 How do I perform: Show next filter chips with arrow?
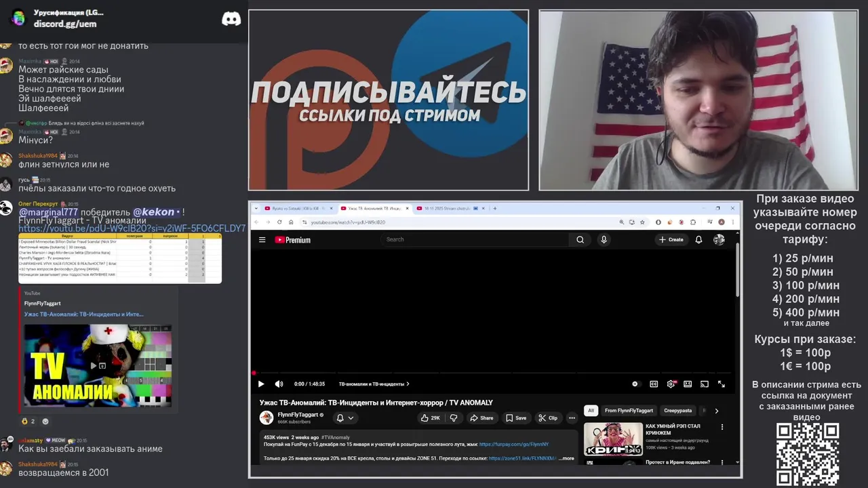point(717,410)
